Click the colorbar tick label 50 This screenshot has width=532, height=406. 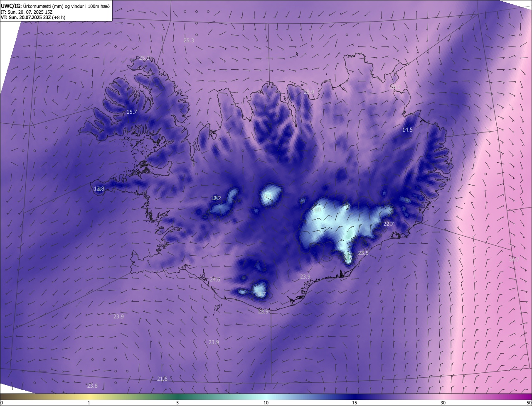tap(529, 403)
